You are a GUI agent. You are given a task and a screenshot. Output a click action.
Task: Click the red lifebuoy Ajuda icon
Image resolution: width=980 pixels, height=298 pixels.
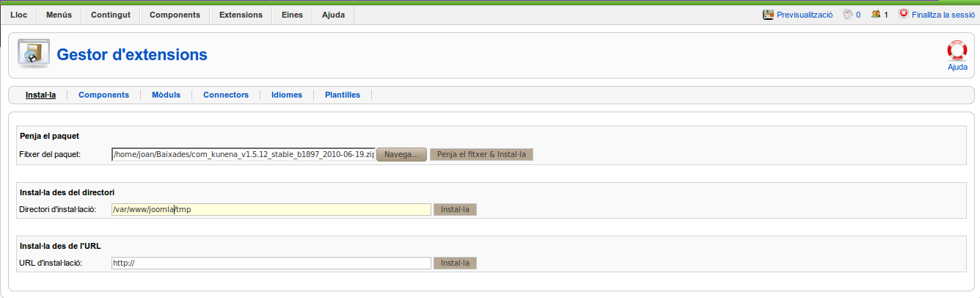957,50
